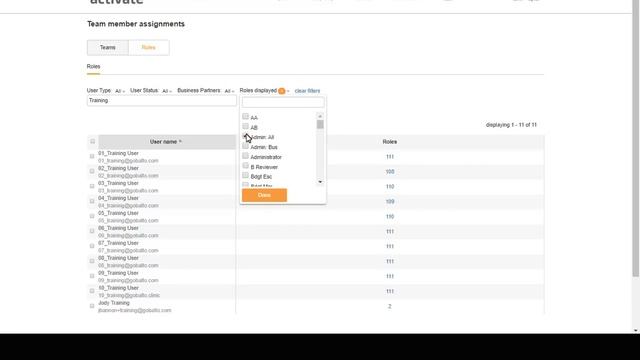Image resolution: width=640 pixels, height=360 pixels.
Task: Click the displaying 1 - 11 of 11 text
Action: [511, 125]
